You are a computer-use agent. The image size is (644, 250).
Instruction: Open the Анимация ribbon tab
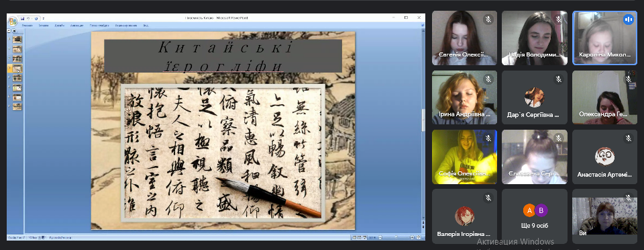(76, 26)
